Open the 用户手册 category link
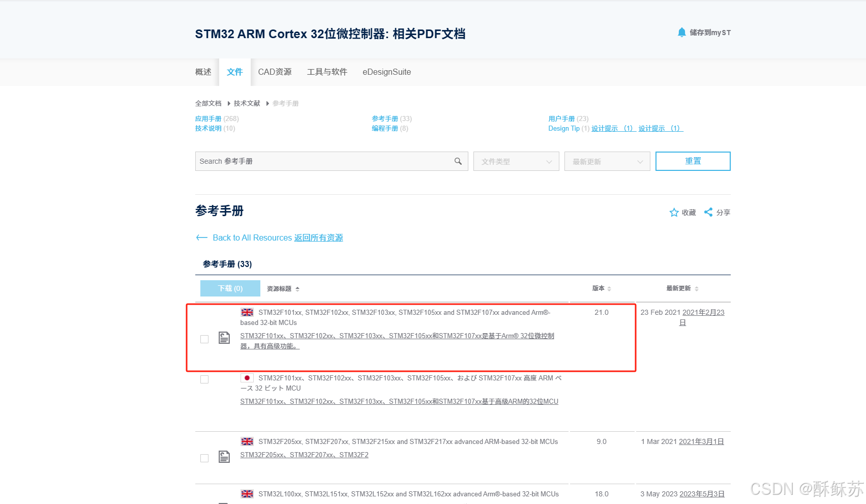Viewport: 866px width, 504px height. tap(561, 118)
